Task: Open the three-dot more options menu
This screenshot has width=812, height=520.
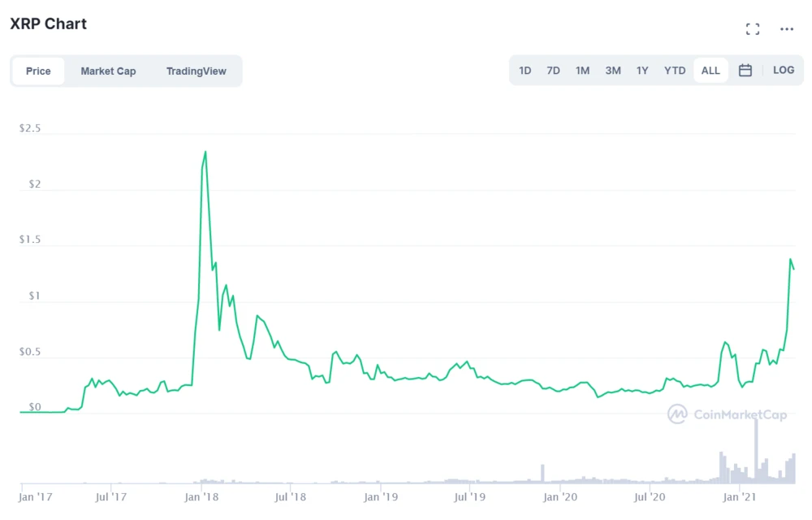Action: 786,29
